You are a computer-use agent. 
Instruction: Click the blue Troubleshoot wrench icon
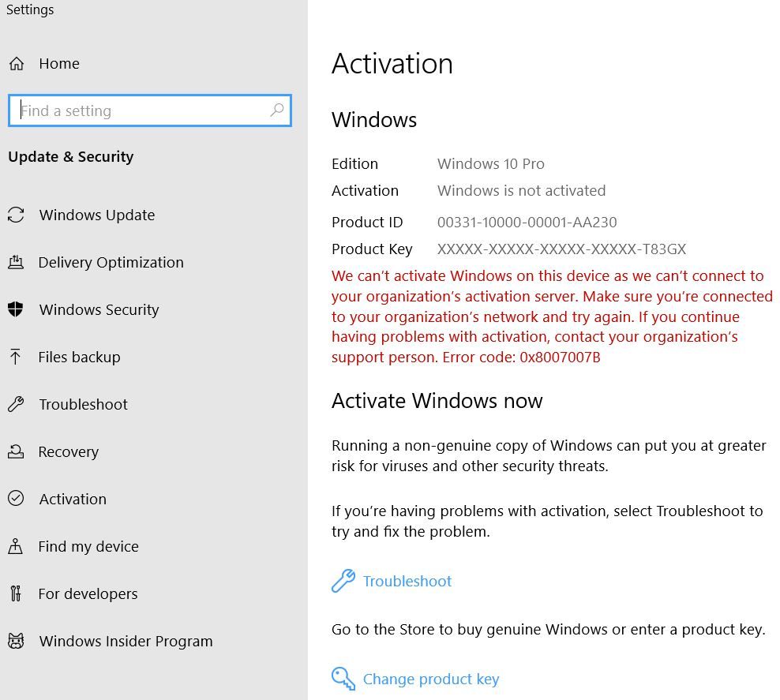[x=343, y=581]
